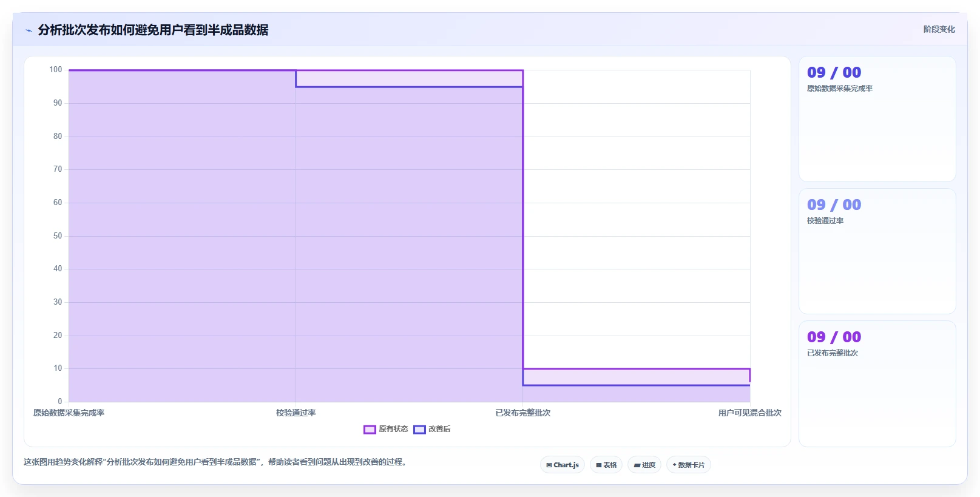Viewport: 980px width, 497px height.
Task: Open the 已发布完整批次 stat card
Action: (x=877, y=384)
